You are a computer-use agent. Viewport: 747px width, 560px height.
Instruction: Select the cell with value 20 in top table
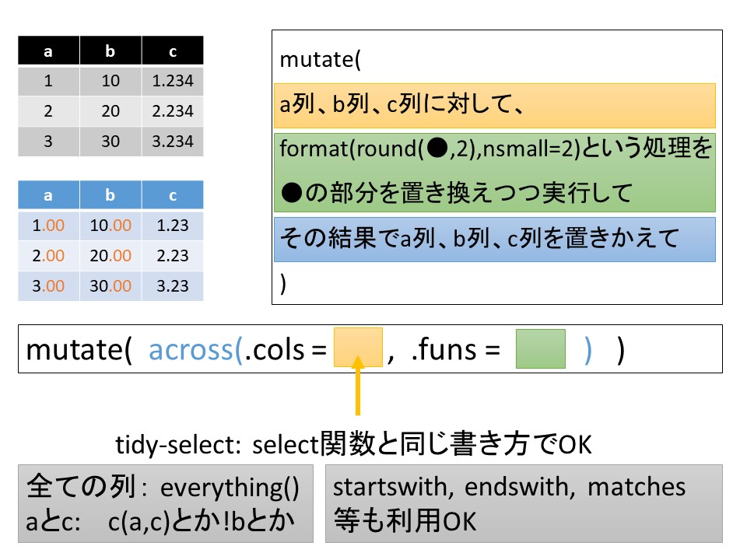click(110, 111)
